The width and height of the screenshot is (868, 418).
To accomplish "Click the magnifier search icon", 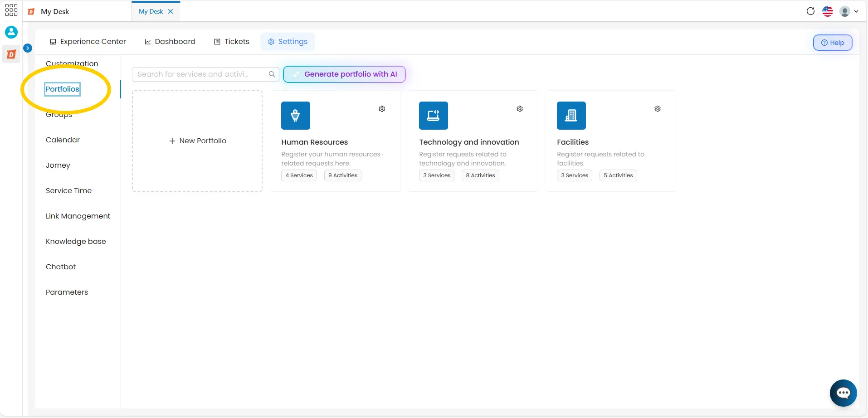I will [x=272, y=74].
